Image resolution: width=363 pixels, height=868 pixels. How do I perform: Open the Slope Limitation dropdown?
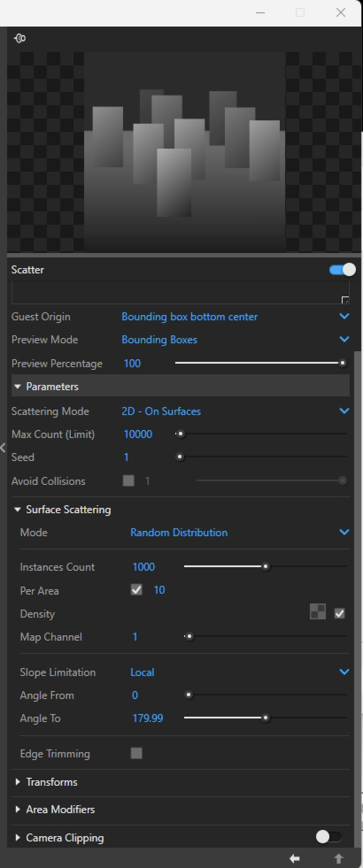point(344,672)
